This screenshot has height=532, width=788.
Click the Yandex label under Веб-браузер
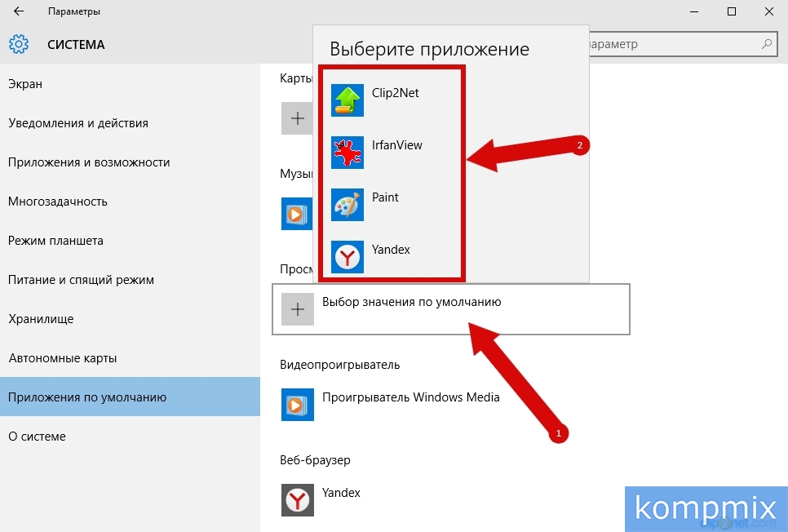[x=341, y=493]
